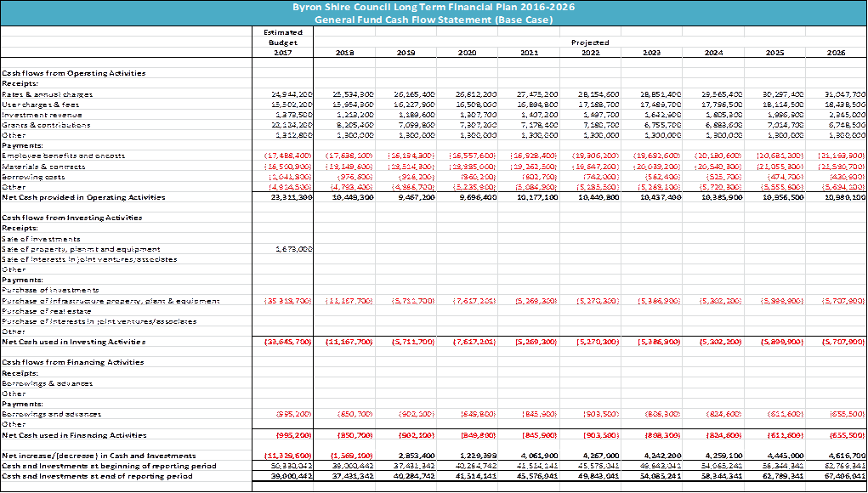Click the net decrease value (11,329,600)
The image size is (868, 493).
point(288,456)
